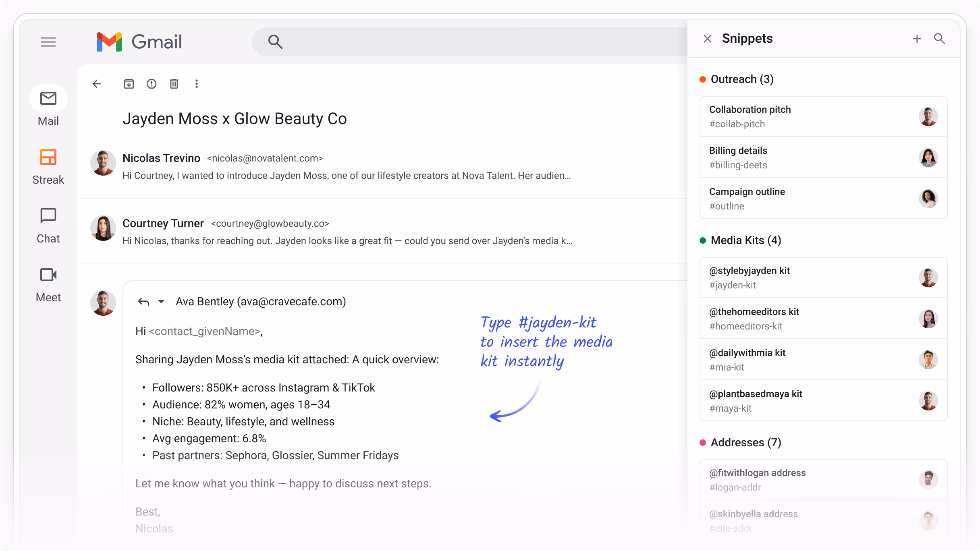Delete the conversation with trash icon

174,84
